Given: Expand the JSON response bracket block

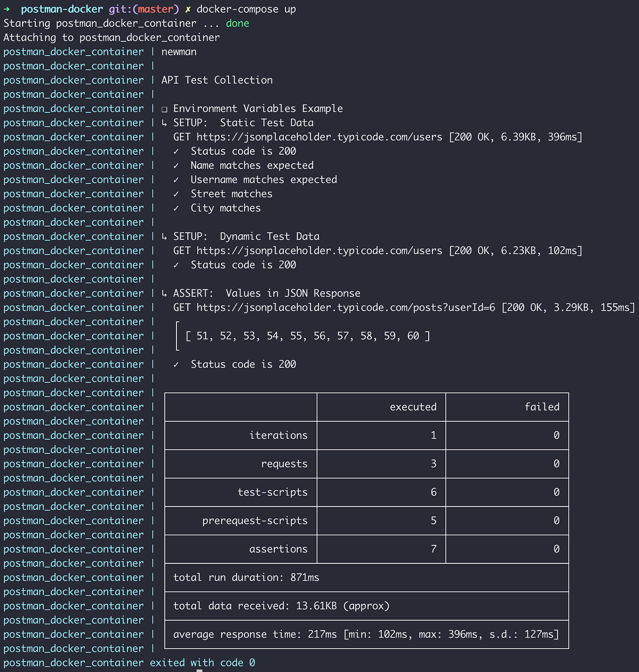Looking at the screenshot, I should pos(177,336).
